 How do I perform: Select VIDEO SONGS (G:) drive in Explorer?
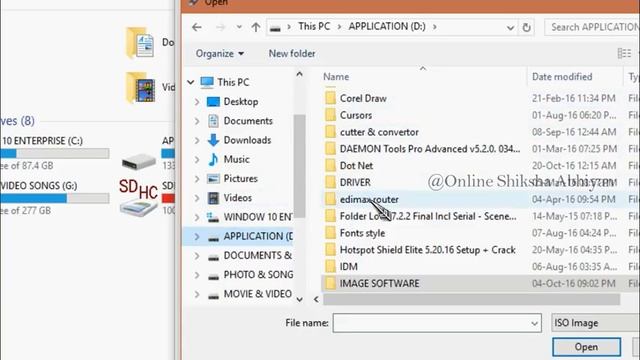[x=54, y=198]
